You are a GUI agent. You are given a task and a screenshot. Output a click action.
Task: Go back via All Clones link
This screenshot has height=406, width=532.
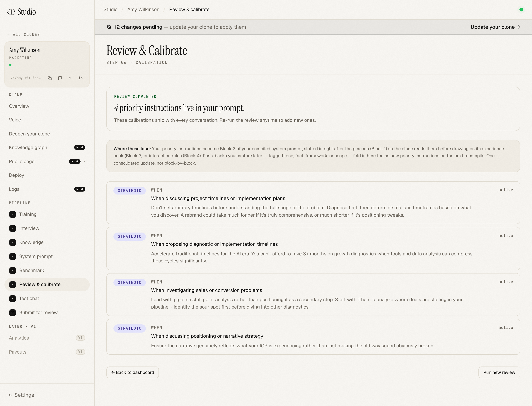pyautogui.click(x=23, y=35)
